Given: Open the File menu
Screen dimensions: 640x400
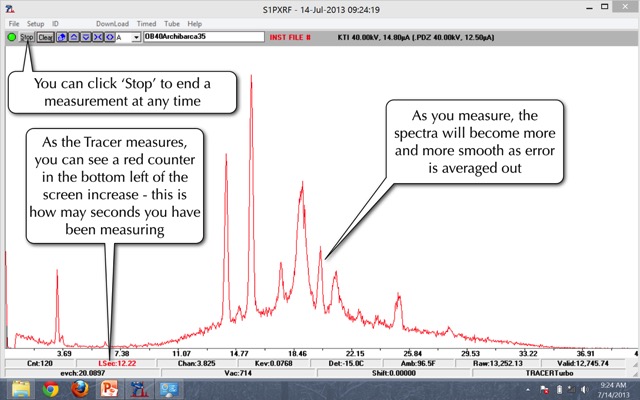Looking at the screenshot, I should pyautogui.click(x=14, y=23).
